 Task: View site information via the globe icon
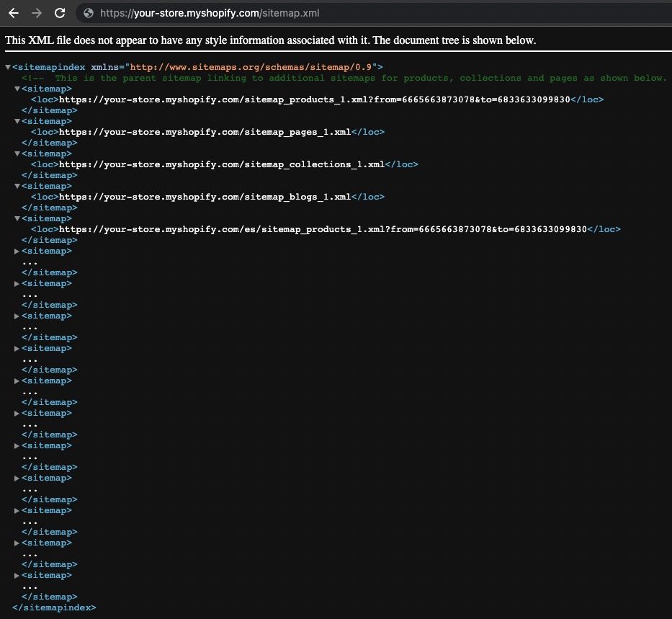[89, 13]
